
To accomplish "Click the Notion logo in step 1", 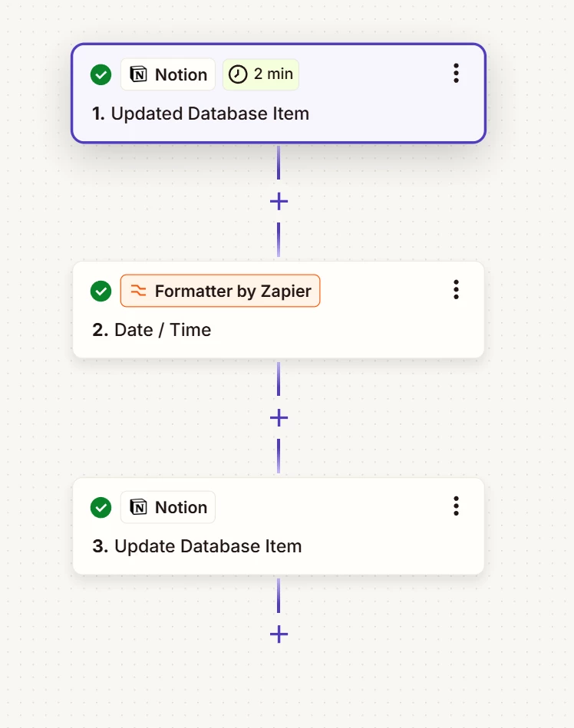I will 138,74.
